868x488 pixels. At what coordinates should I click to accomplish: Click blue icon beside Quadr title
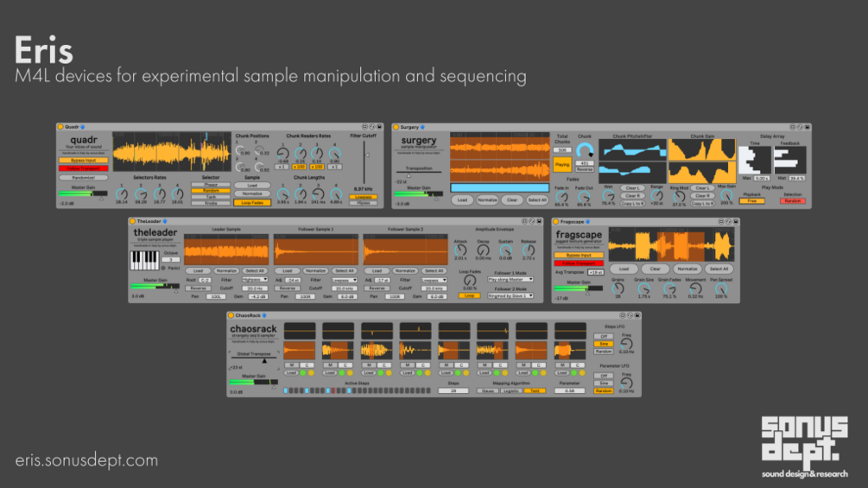pos(83,127)
